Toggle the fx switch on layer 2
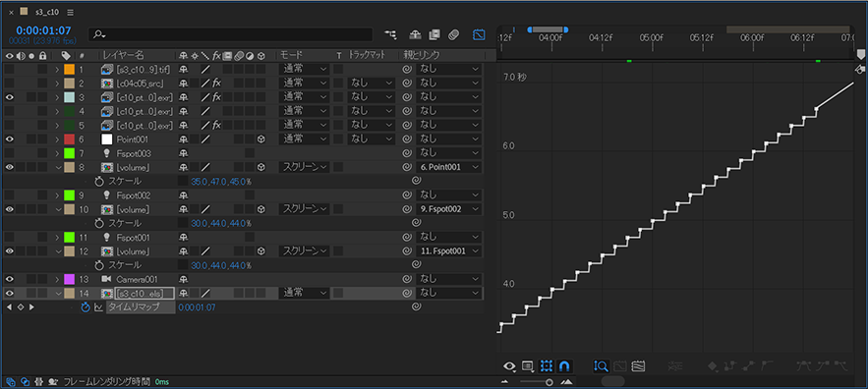 coord(216,83)
